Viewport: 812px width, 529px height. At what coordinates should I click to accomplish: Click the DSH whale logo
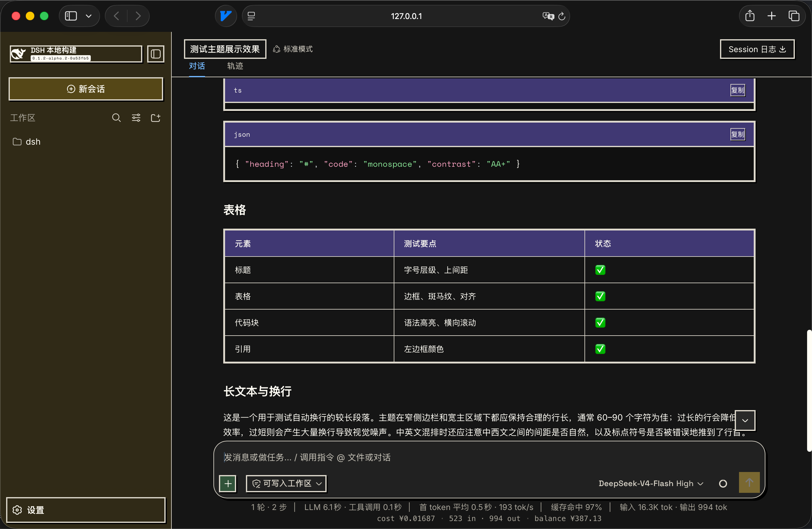tap(18, 54)
